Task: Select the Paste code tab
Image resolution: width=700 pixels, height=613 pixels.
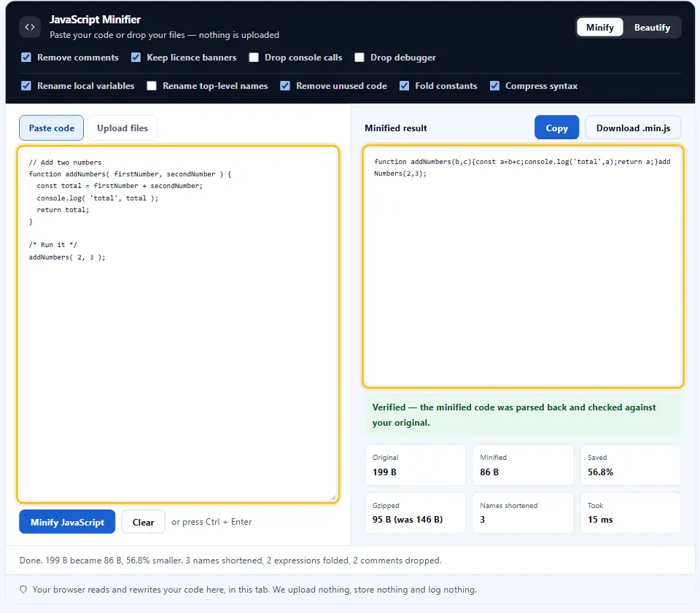Action: 51,128
